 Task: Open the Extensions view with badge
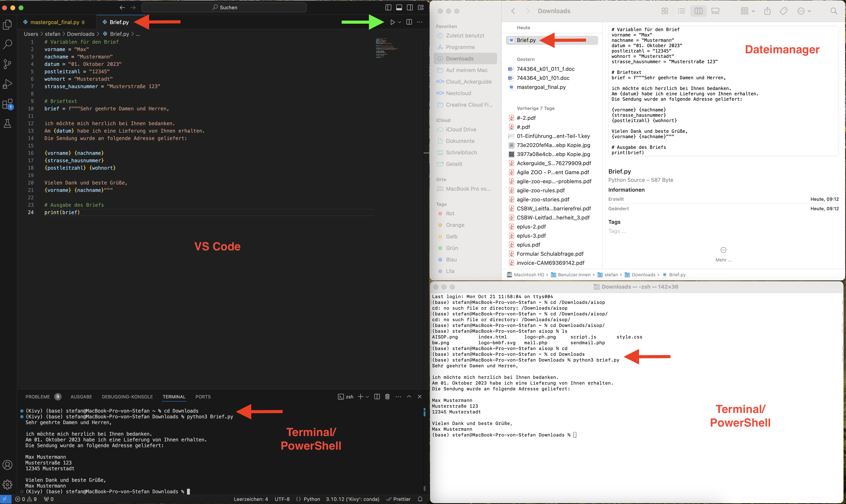(x=7, y=104)
